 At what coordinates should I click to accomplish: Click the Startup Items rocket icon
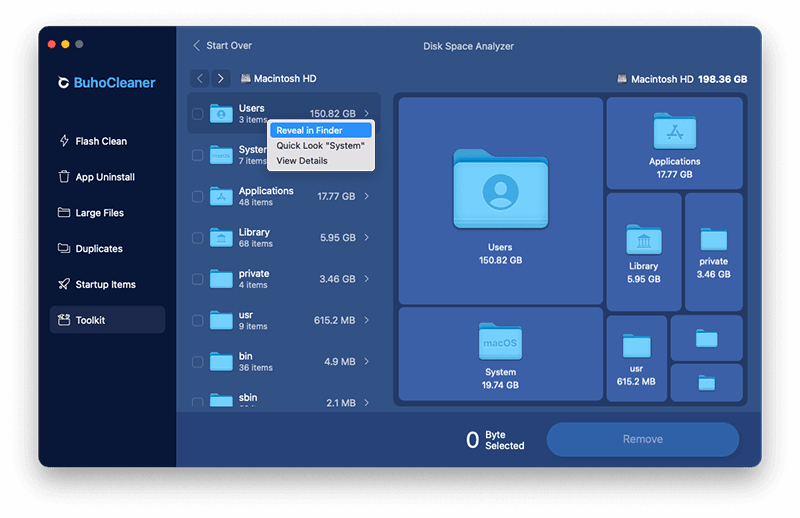coord(64,284)
